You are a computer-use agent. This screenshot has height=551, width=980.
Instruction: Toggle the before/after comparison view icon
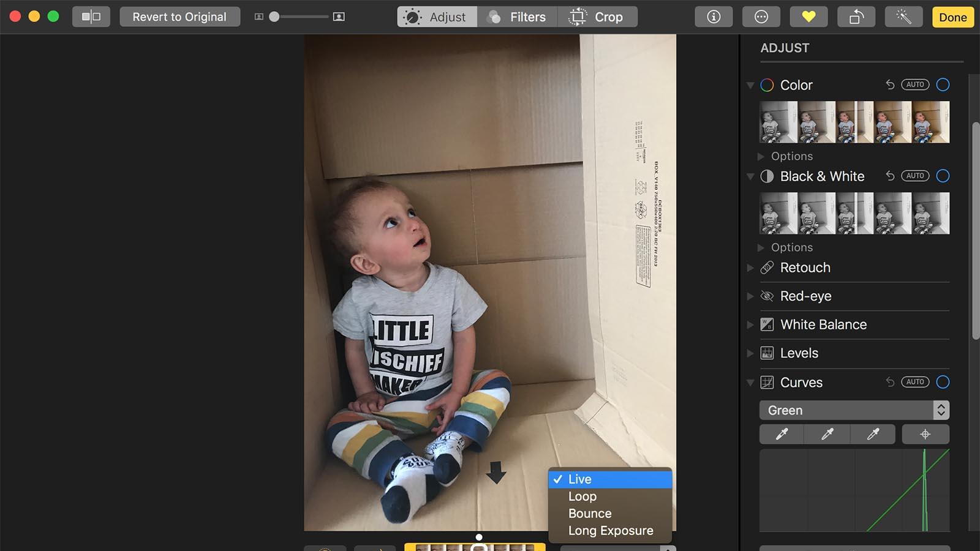tap(91, 17)
